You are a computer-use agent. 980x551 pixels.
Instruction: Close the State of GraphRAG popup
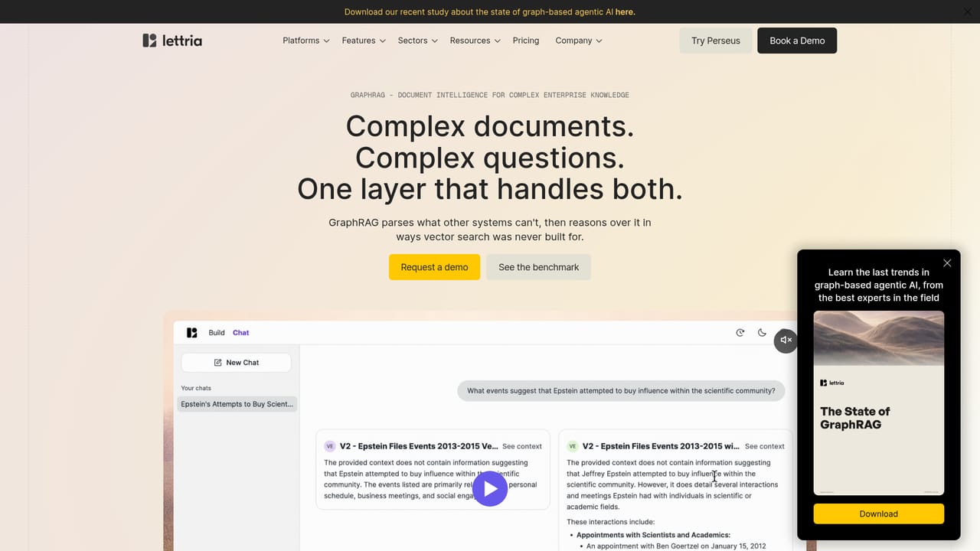pos(947,263)
